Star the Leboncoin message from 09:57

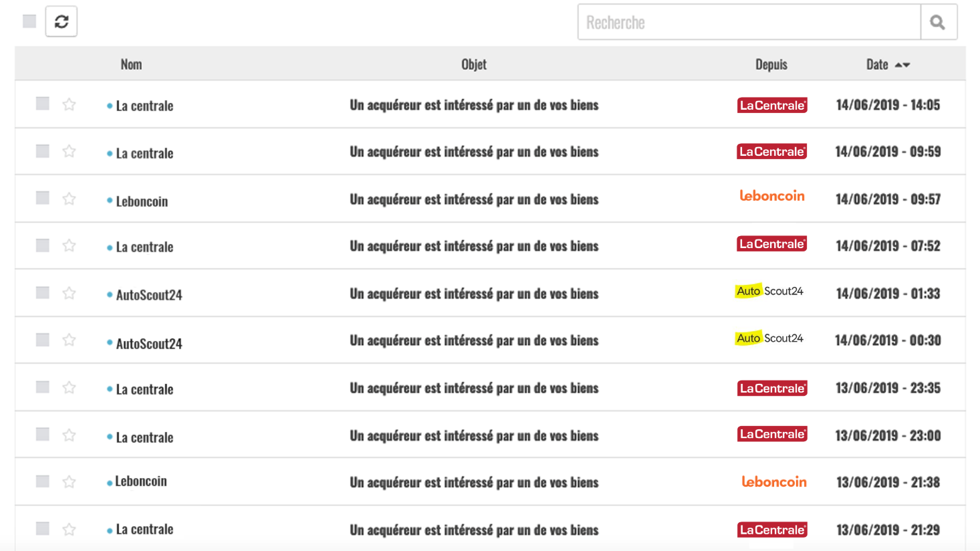69,199
